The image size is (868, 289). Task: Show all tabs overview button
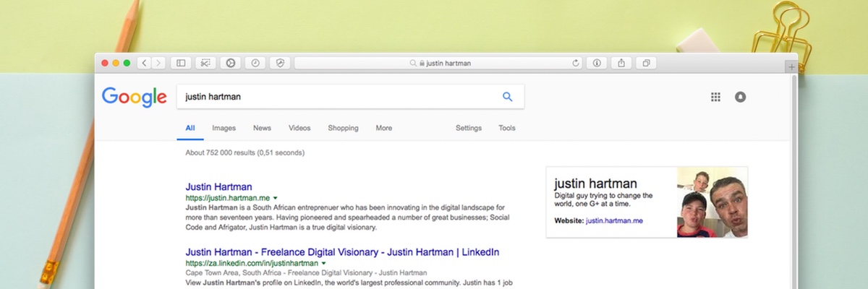646,63
